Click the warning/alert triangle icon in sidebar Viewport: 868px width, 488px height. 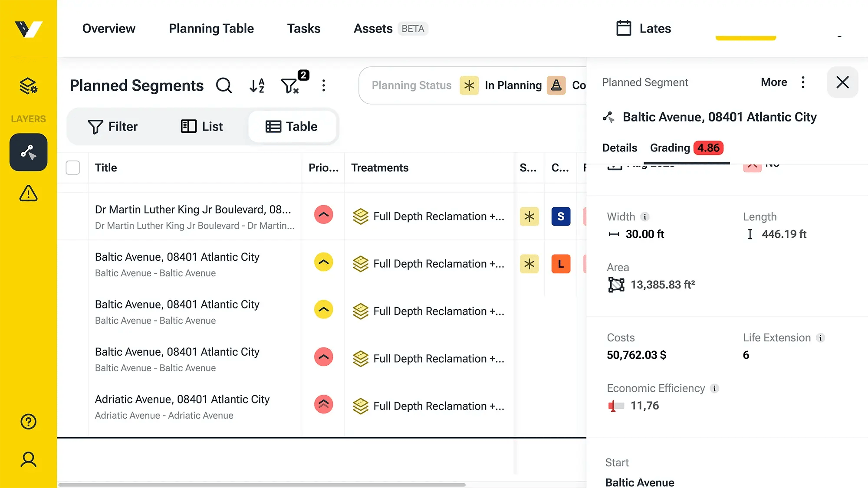[28, 193]
